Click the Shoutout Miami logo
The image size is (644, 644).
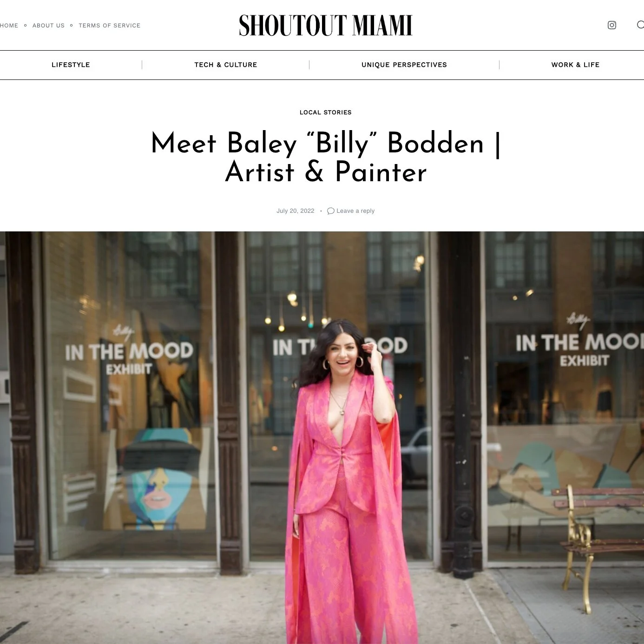(x=325, y=26)
